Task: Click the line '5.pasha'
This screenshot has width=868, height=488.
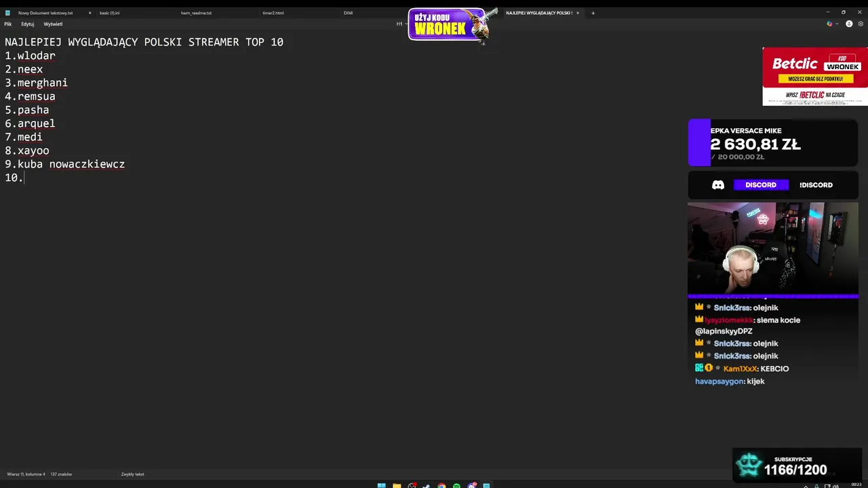Action: (27, 110)
